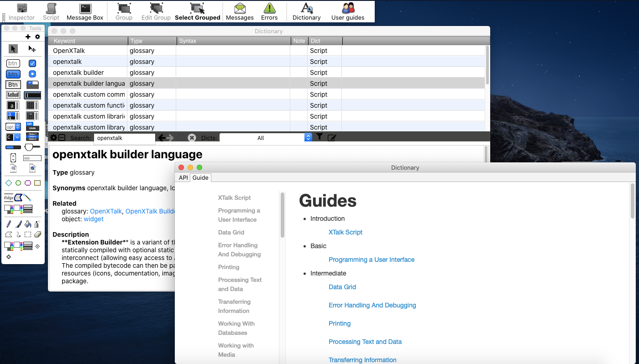Pick the slider control in Tools palette
This screenshot has height=364, width=639.
pyautogui.click(x=32, y=147)
